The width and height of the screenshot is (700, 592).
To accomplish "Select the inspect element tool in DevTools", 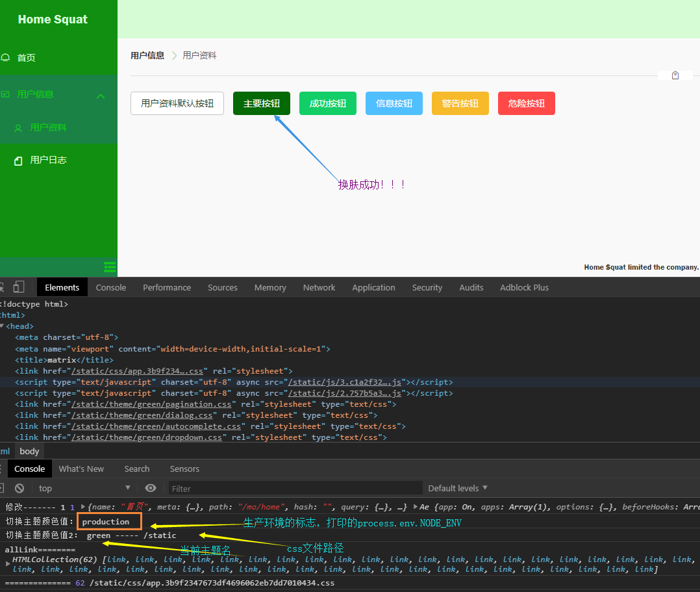I will (x=2, y=287).
